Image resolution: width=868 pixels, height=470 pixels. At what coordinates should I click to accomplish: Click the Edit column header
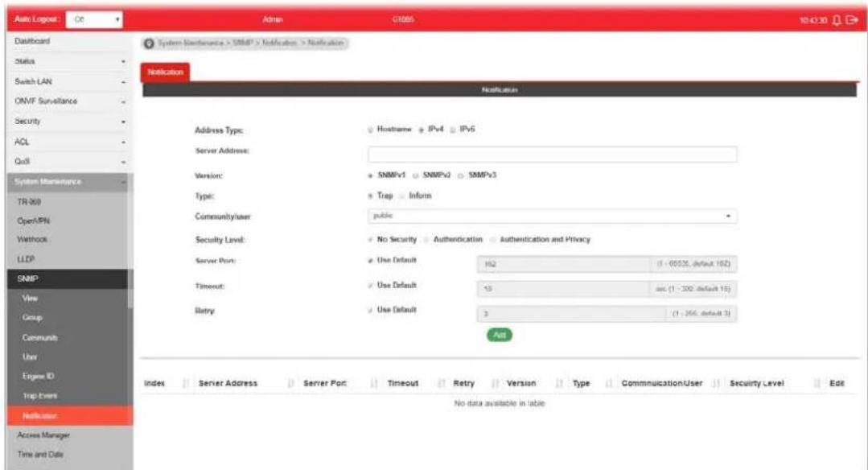(x=837, y=383)
